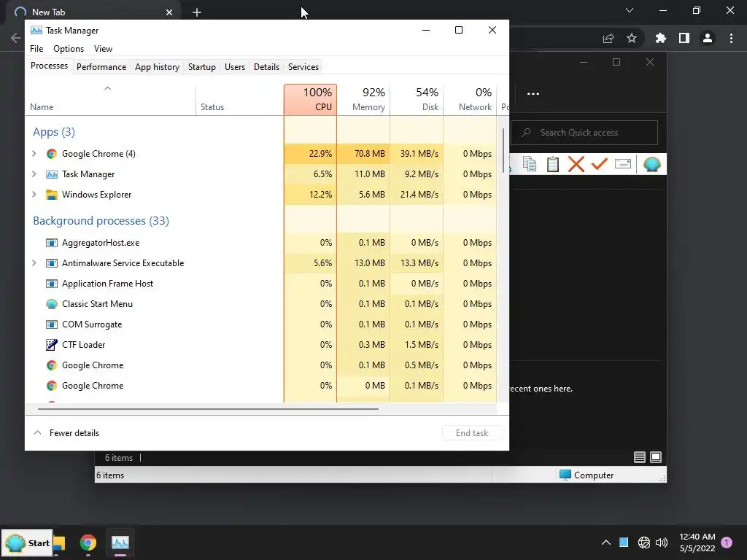747x560 pixels.
Task: Click the Classic Shell settings icon in Explorer toolbar
Action: 651,164
